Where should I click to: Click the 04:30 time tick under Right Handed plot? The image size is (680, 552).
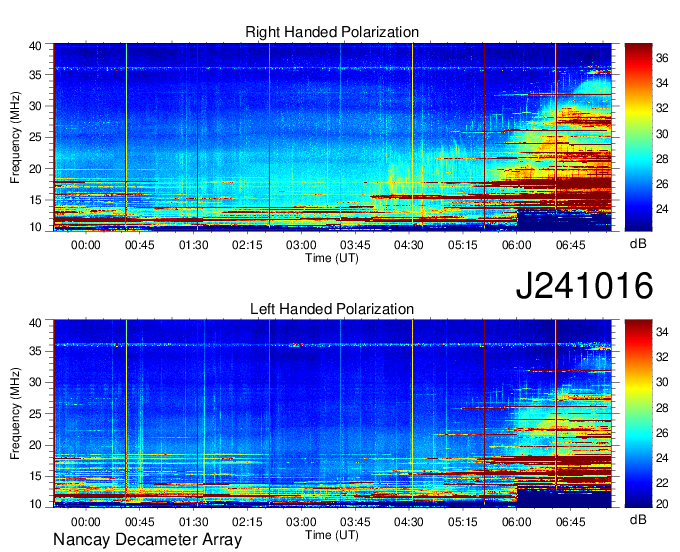click(409, 245)
